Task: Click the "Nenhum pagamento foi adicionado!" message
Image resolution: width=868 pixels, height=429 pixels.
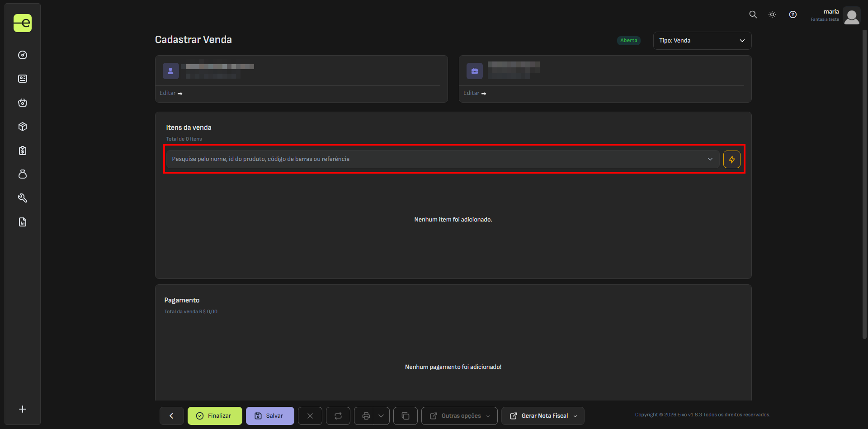Action: click(453, 367)
